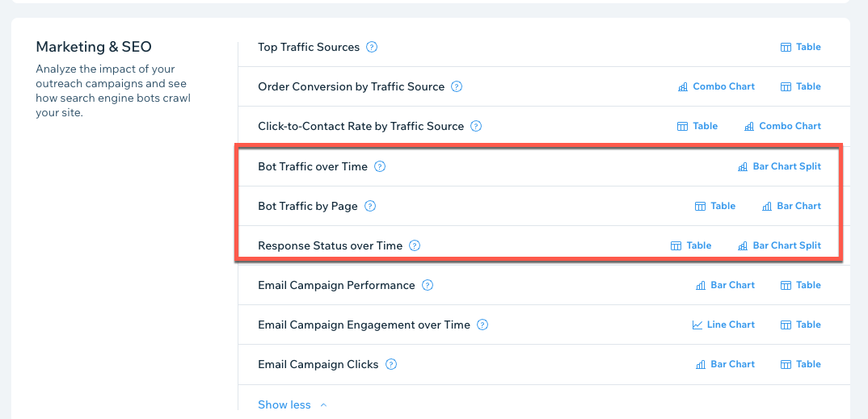The width and height of the screenshot is (868, 419).
Task: Click help icon beside Email Campaign Engagement over Time
Action: coord(482,325)
